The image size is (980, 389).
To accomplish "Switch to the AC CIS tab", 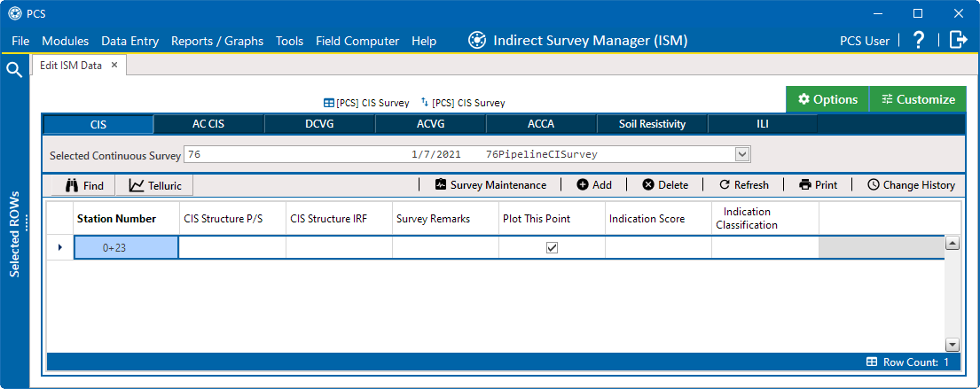I will [208, 124].
